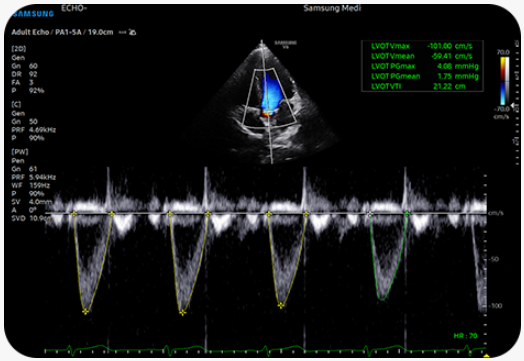Click the LVOT PGmean measurement row

coord(425,76)
